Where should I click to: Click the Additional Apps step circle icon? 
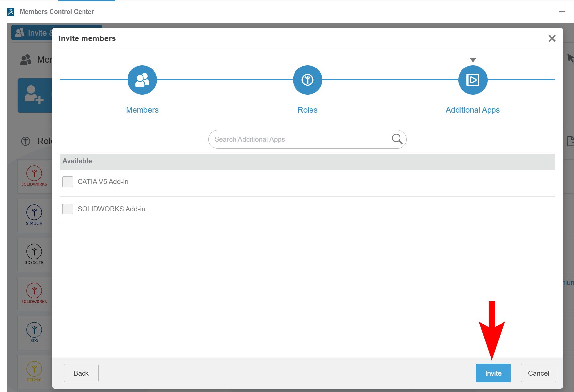[x=473, y=80]
